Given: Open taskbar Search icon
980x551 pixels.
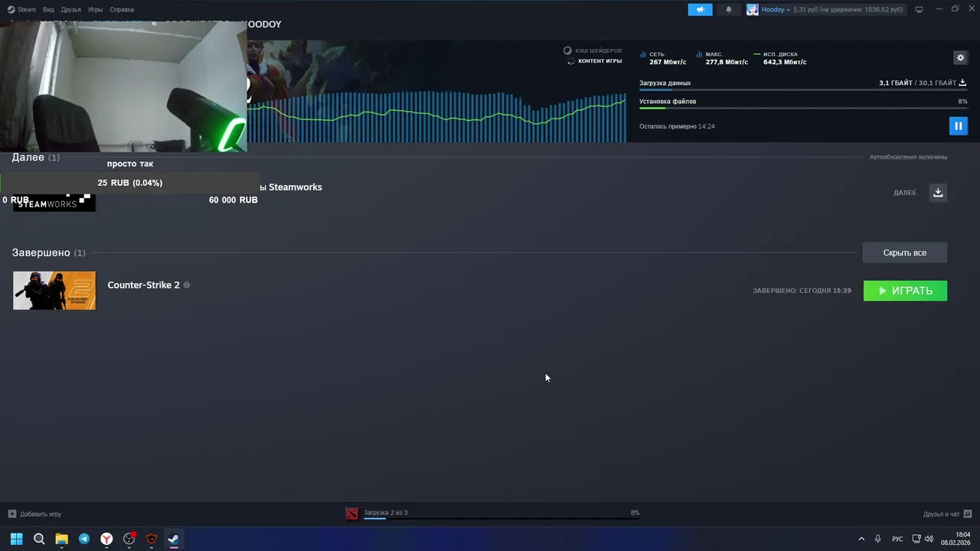Looking at the screenshot, I should click(x=39, y=539).
